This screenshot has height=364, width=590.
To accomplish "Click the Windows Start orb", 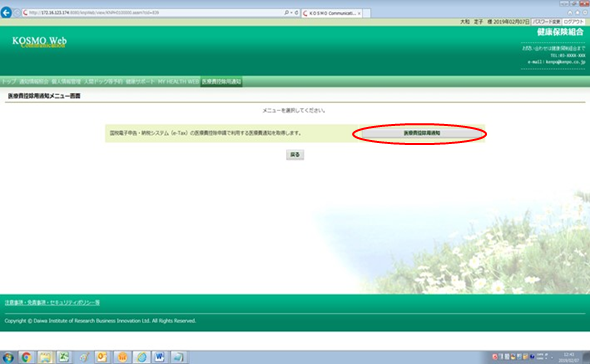I will coord(8,357).
